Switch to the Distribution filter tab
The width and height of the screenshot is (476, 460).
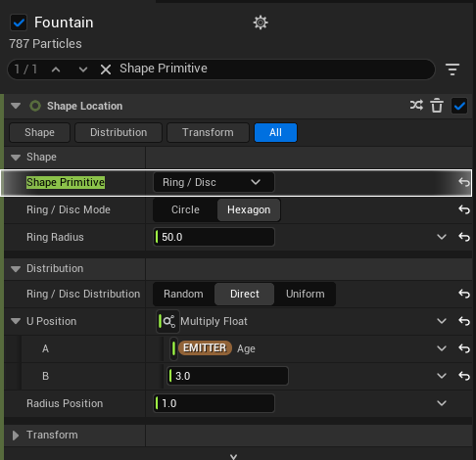119,132
